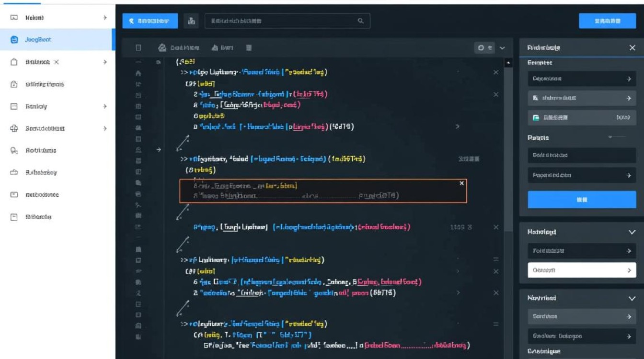Click inside the search input field
The image size is (644, 359).
pyautogui.click(x=283, y=21)
